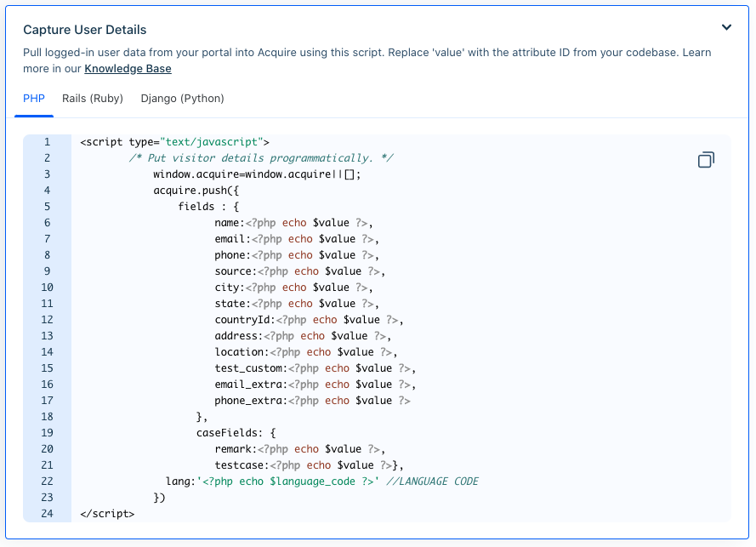Click the state field code line
The height and width of the screenshot is (547, 756).
coord(297,304)
